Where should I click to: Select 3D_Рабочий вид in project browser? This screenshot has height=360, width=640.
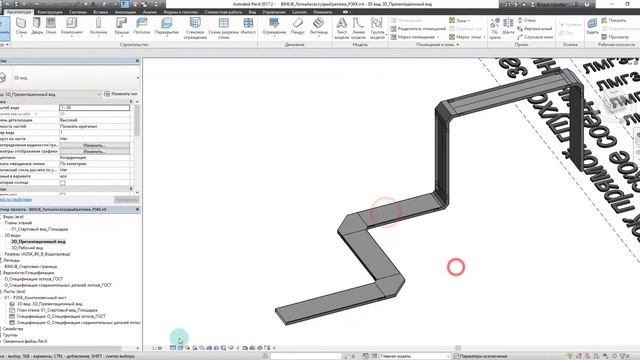click(27, 248)
